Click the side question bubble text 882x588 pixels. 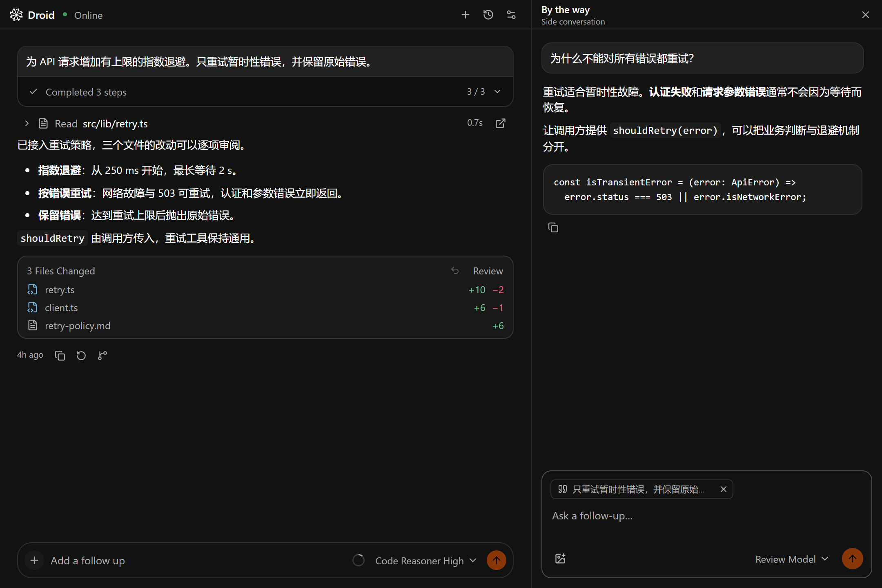[x=622, y=58]
